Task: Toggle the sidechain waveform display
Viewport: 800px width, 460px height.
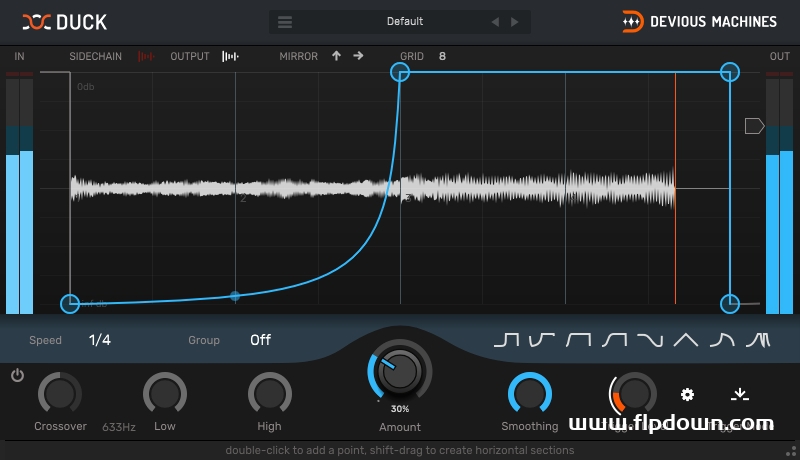Action: click(146, 56)
